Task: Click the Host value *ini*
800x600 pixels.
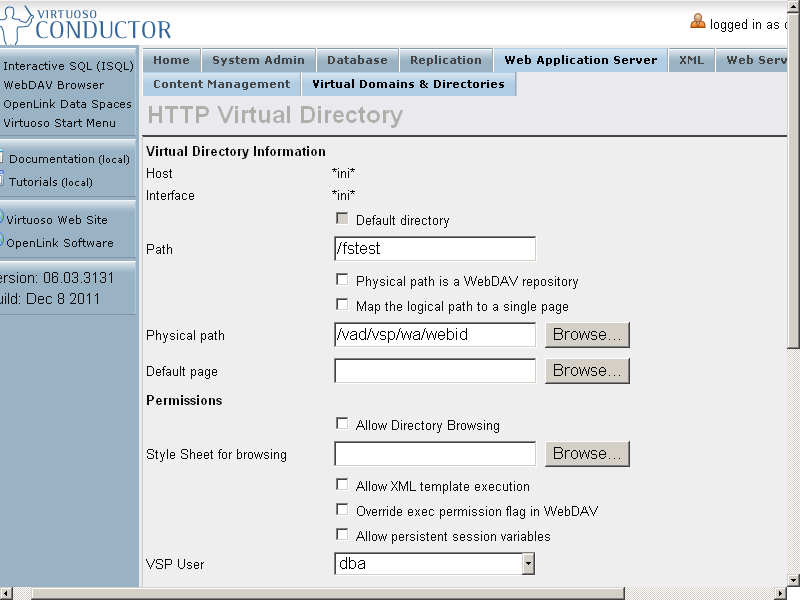Action: 343,173
